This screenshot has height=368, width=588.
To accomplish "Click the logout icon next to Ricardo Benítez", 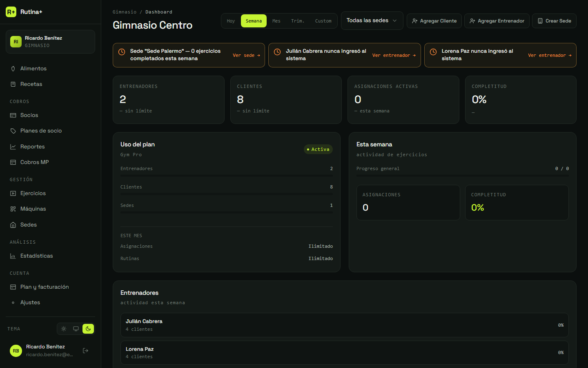I will 85,350.
